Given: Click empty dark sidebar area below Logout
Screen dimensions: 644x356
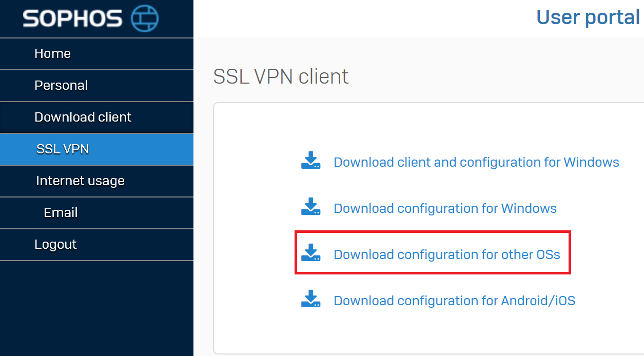Looking at the screenshot, I should 96,308.
